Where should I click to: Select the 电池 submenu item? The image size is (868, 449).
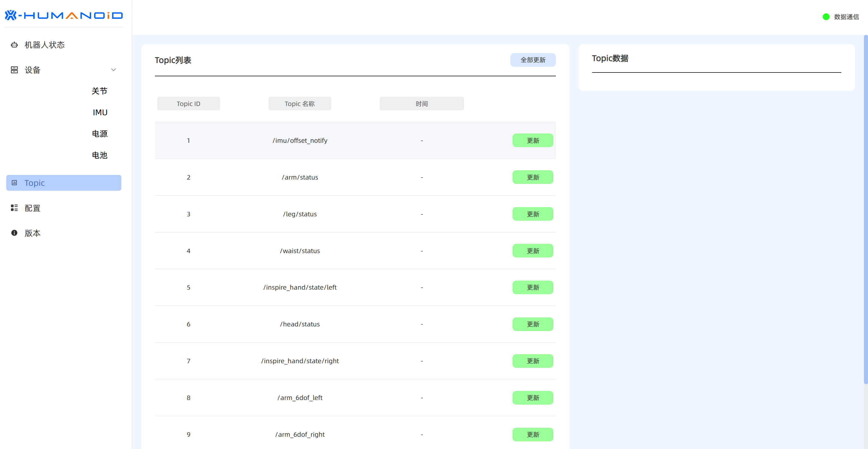pyautogui.click(x=100, y=155)
